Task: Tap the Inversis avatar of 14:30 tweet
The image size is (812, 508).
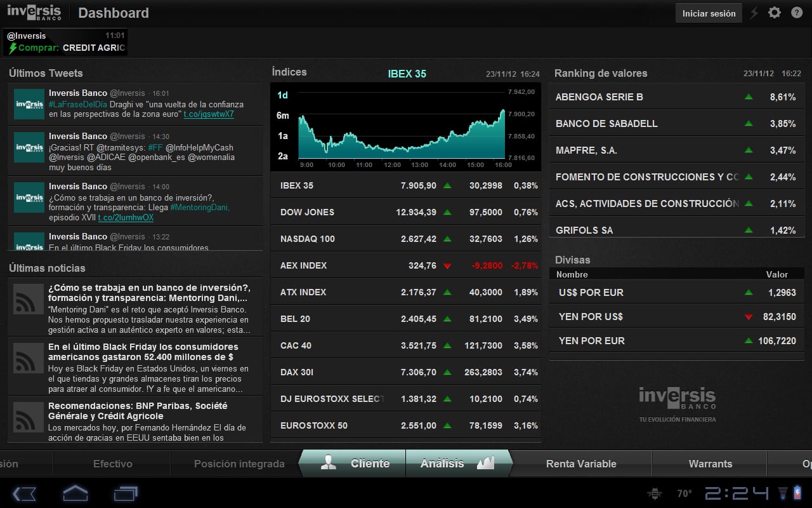Action: [29, 147]
